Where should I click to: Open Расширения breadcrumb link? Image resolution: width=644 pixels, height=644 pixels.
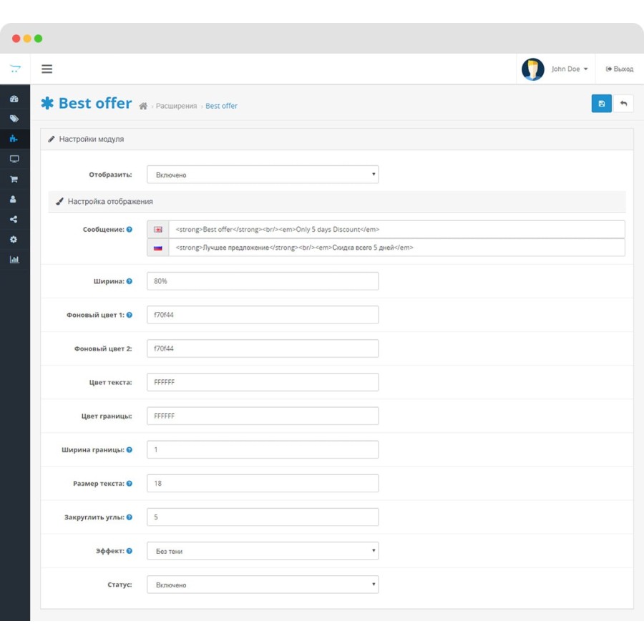[176, 106]
